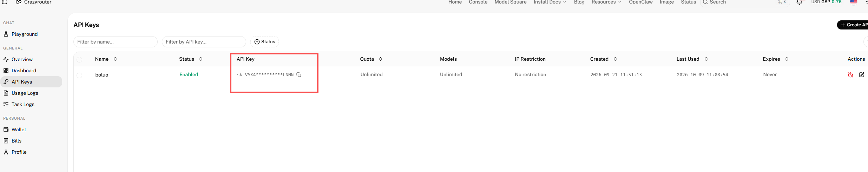Click the No restriction cell
The height and width of the screenshot is (172, 868).
point(531,74)
